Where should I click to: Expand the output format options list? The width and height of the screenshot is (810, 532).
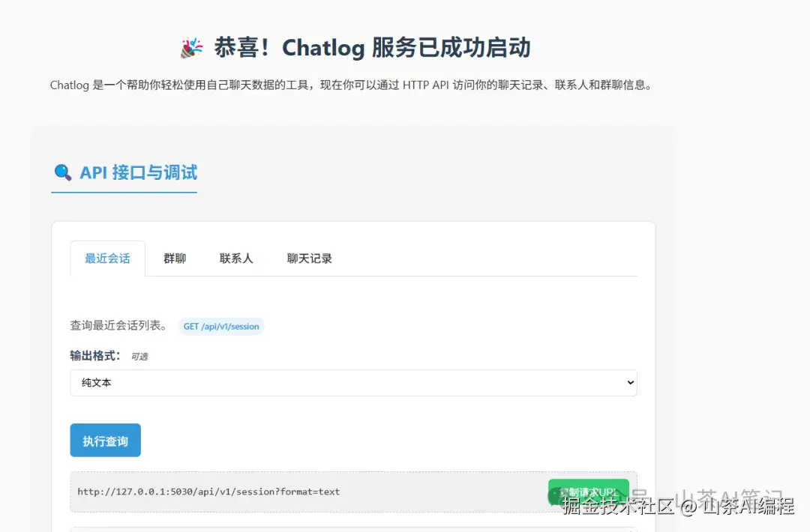tap(353, 382)
